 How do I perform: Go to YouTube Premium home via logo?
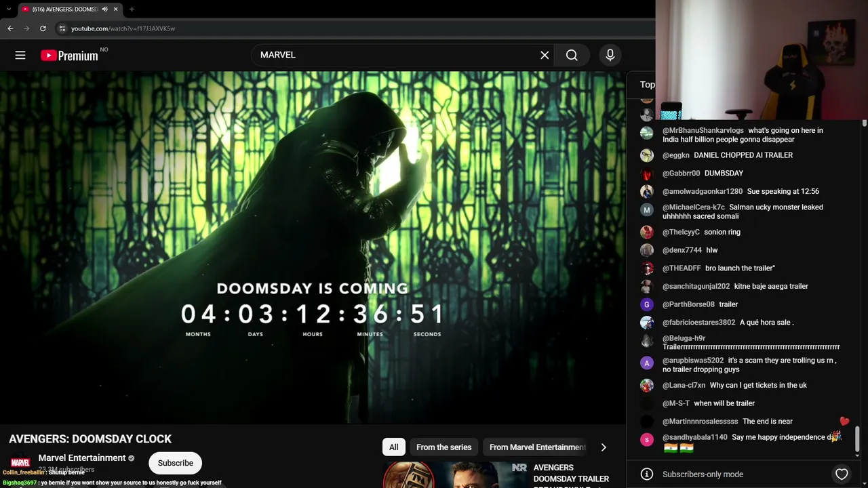tap(69, 56)
